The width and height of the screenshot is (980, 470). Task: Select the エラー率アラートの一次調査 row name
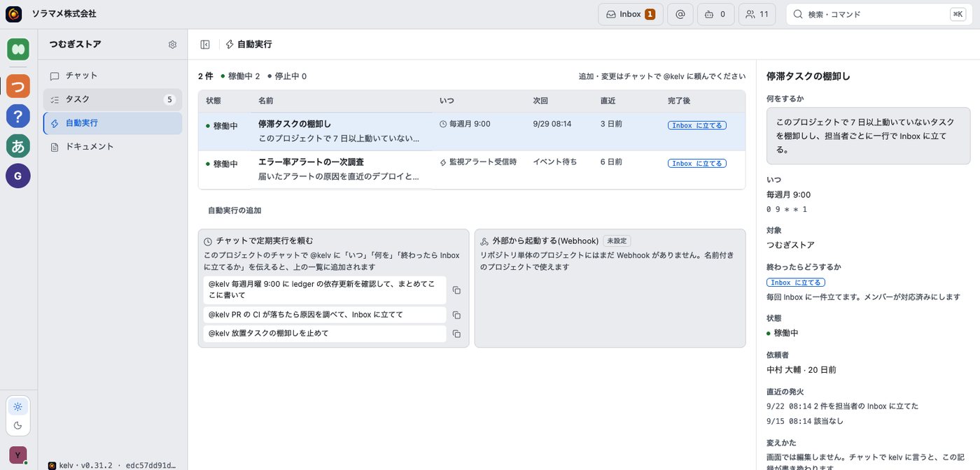coord(311,162)
